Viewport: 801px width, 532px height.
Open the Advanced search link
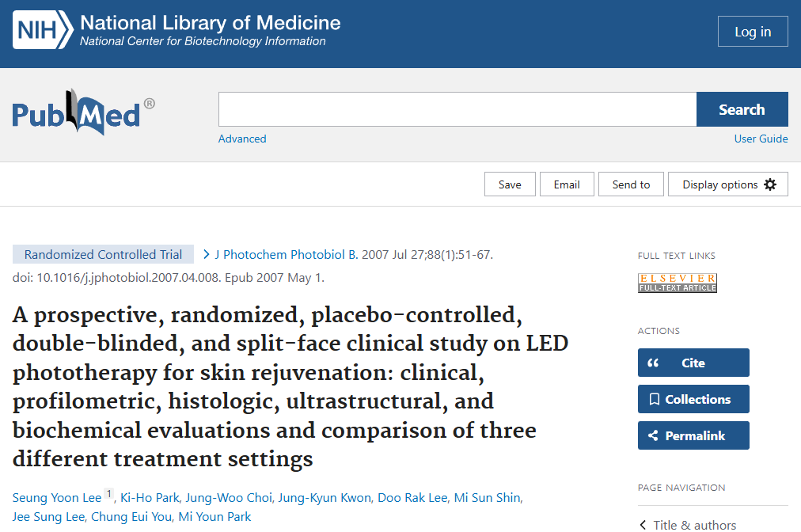pos(242,139)
